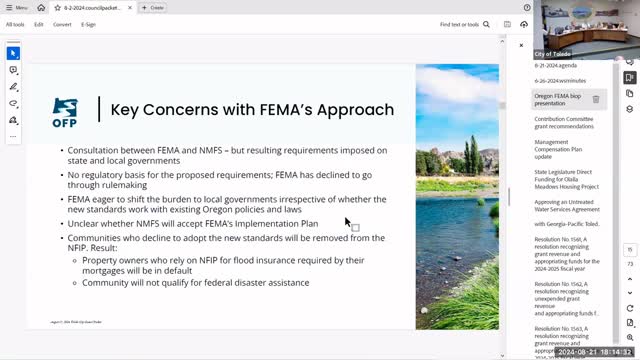
Task: Close the councilpacket document tab
Action: [130, 8]
